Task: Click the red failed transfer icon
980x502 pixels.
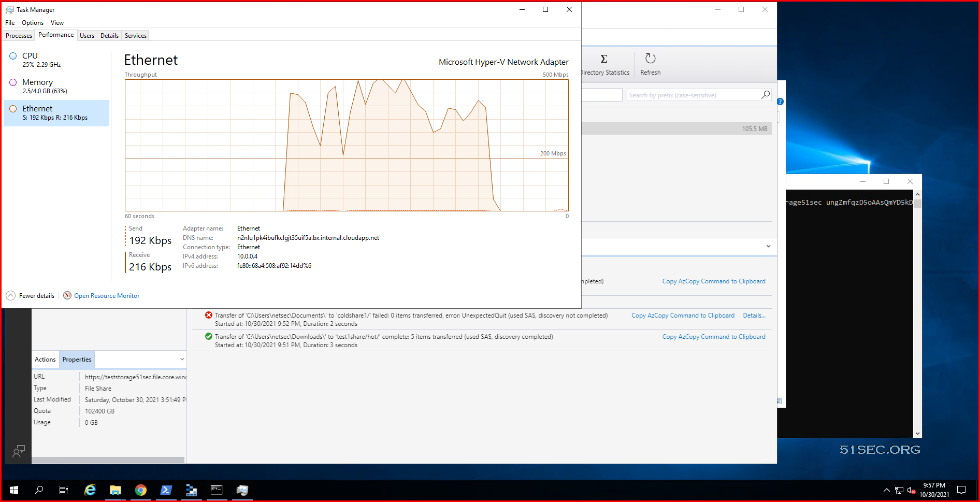Action: [x=209, y=315]
